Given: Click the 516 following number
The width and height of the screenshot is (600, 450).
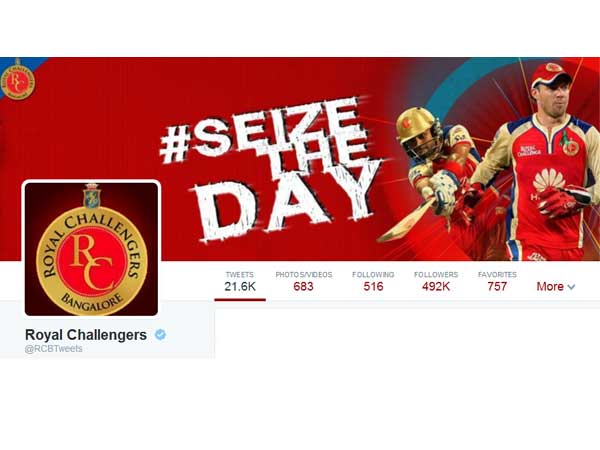Looking at the screenshot, I should [373, 287].
